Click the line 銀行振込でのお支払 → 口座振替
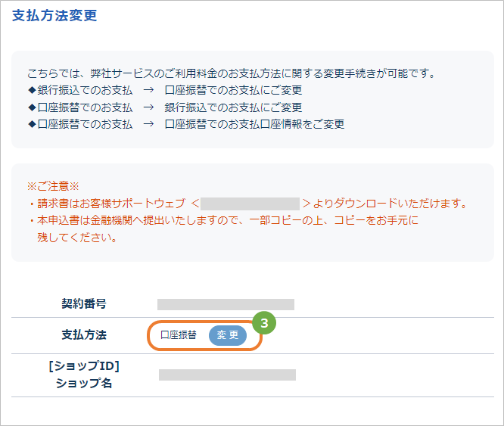Screen dimensions: 504x426 165,90
